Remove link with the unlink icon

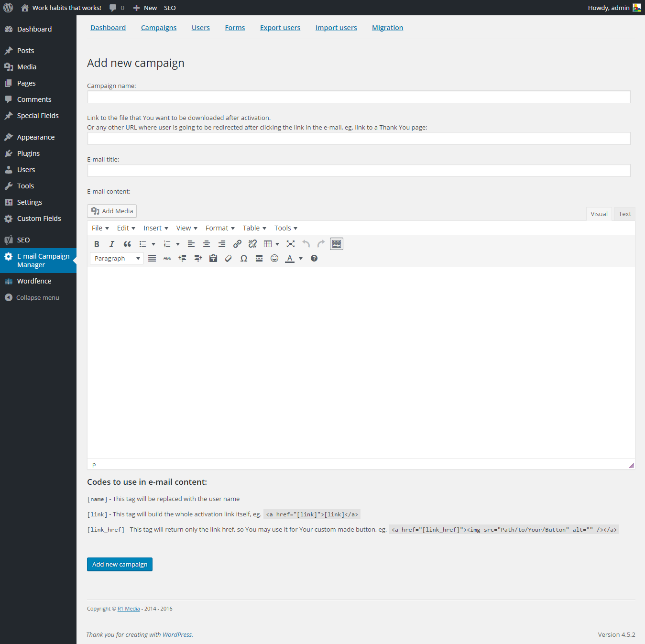coord(252,244)
